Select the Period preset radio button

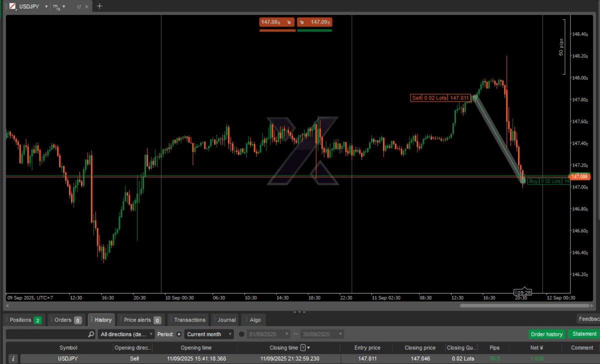click(179, 334)
